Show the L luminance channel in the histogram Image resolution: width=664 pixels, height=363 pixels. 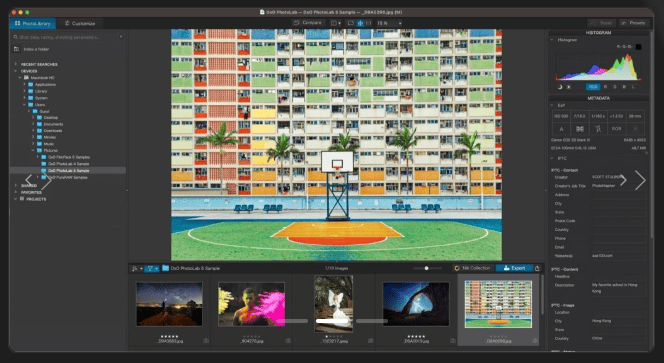point(634,87)
